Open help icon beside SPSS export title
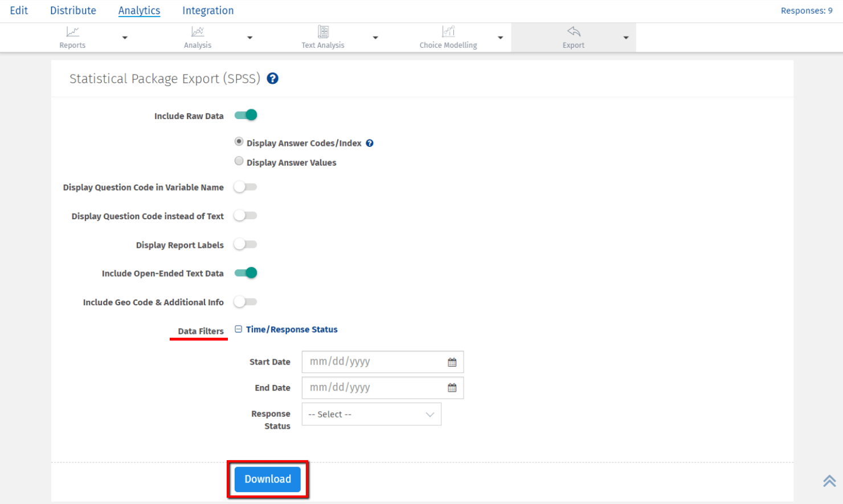 (273, 79)
